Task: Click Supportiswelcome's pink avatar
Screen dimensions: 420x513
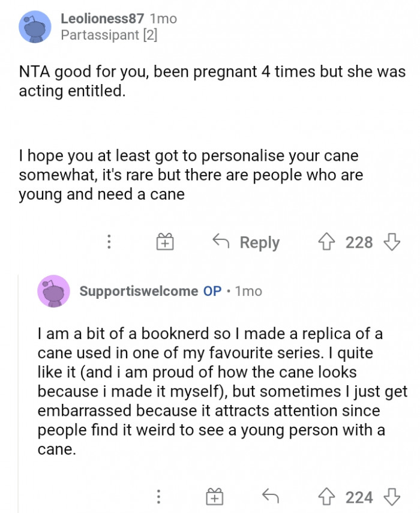Action: pyautogui.click(x=53, y=292)
